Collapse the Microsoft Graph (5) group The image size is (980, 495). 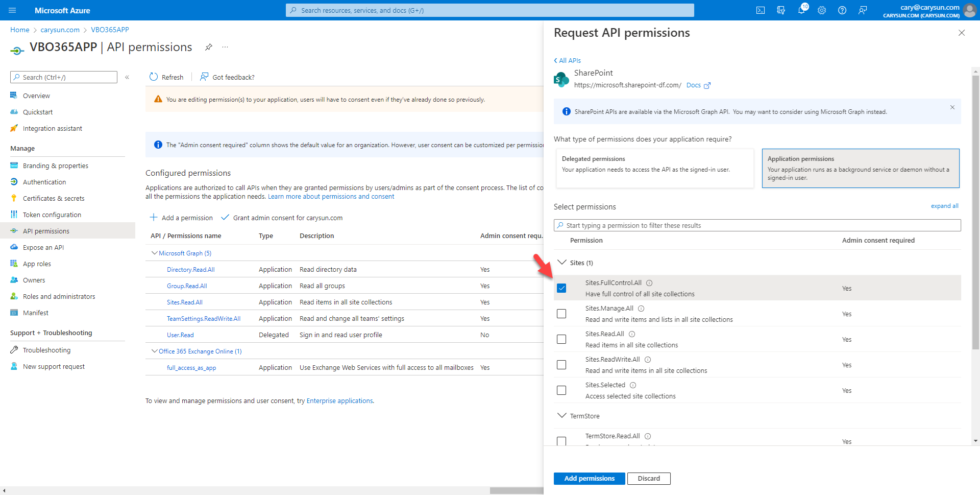pyautogui.click(x=154, y=253)
